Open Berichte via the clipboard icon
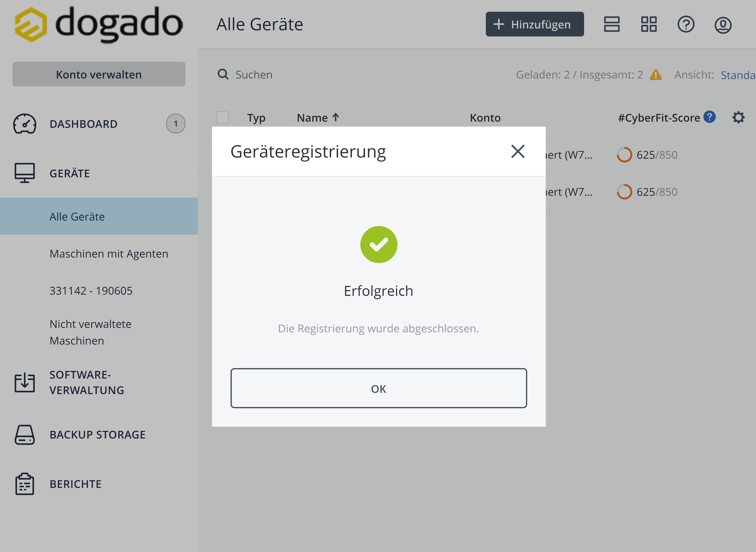The height and width of the screenshot is (552, 756). [25, 484]
